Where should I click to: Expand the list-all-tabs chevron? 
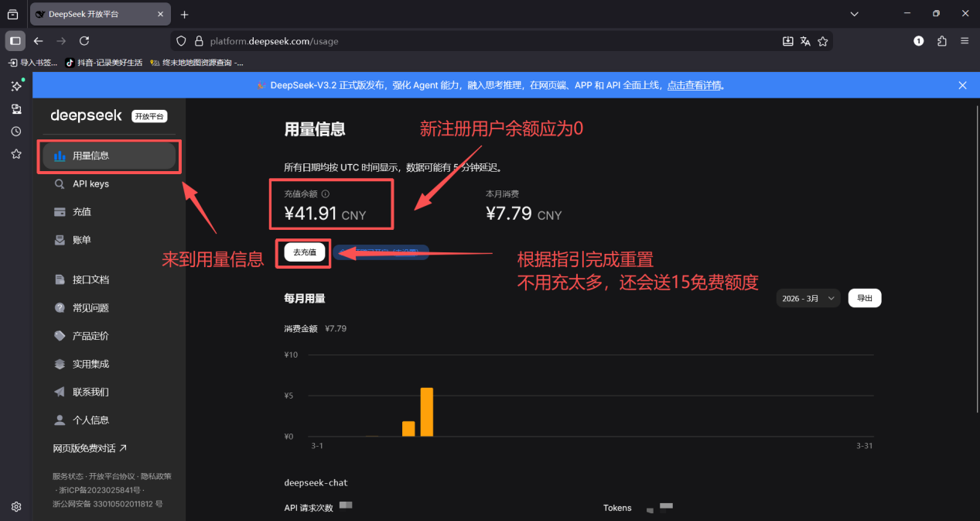pyautogui.click(x=855, y=14)
